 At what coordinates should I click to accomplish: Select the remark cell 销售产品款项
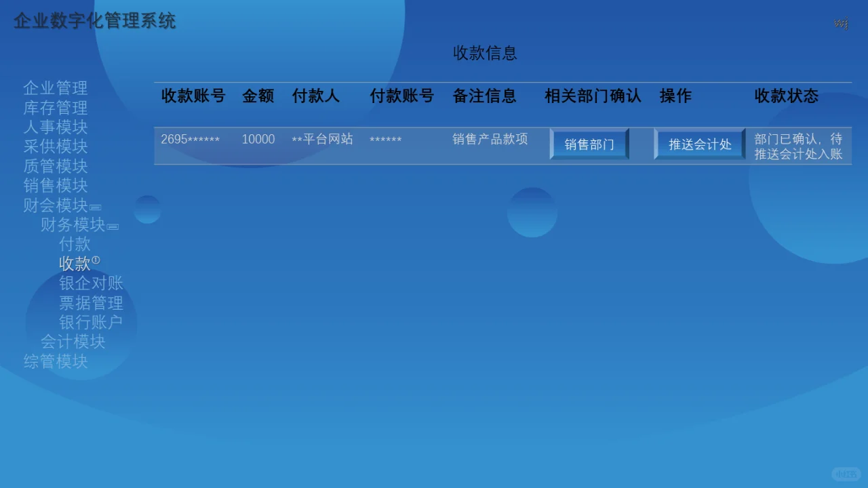click(x=490, y=139)
